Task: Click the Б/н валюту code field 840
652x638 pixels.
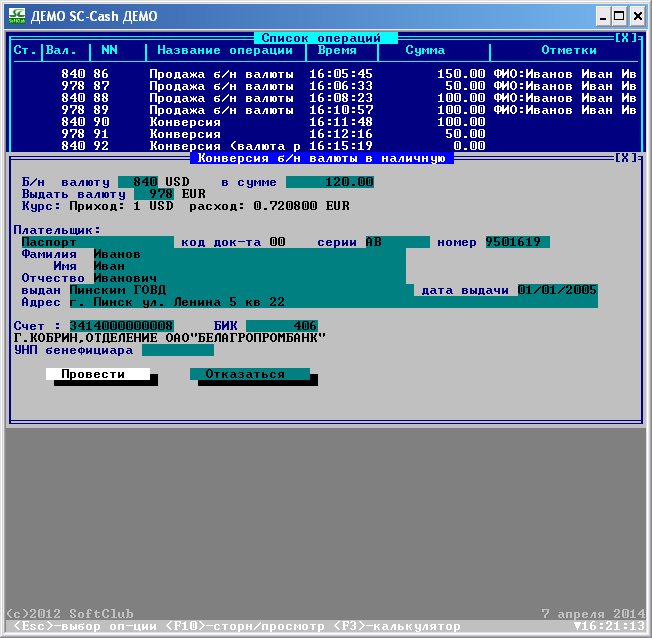Action: [138, 182]
